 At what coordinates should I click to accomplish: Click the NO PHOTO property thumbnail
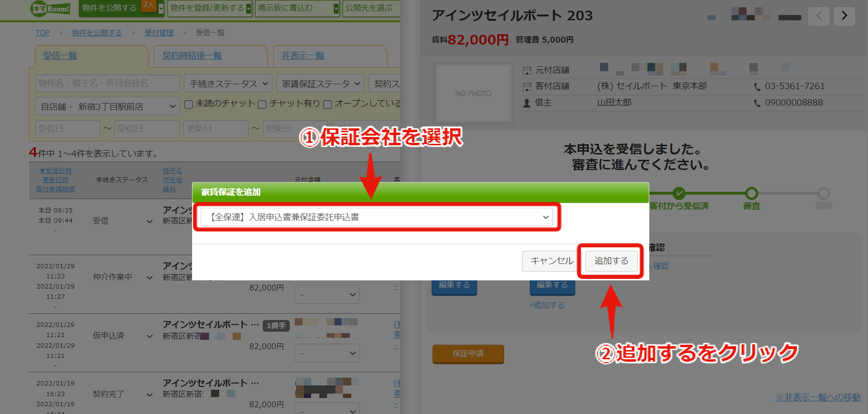point(473,93)
